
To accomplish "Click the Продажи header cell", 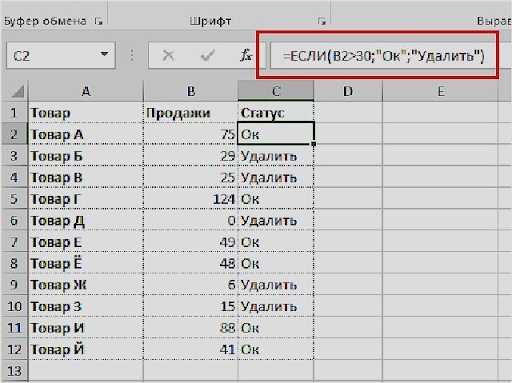I will pos(191,113).
